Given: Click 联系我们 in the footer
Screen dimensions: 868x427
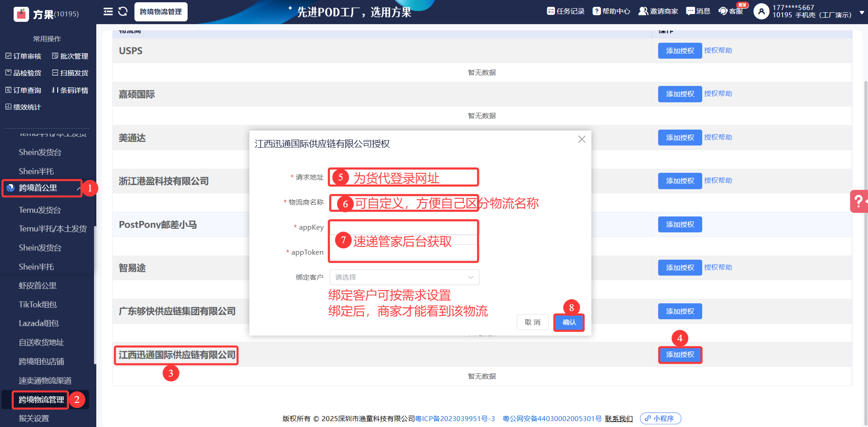Looking at the screenshot, I should (619, 418).
